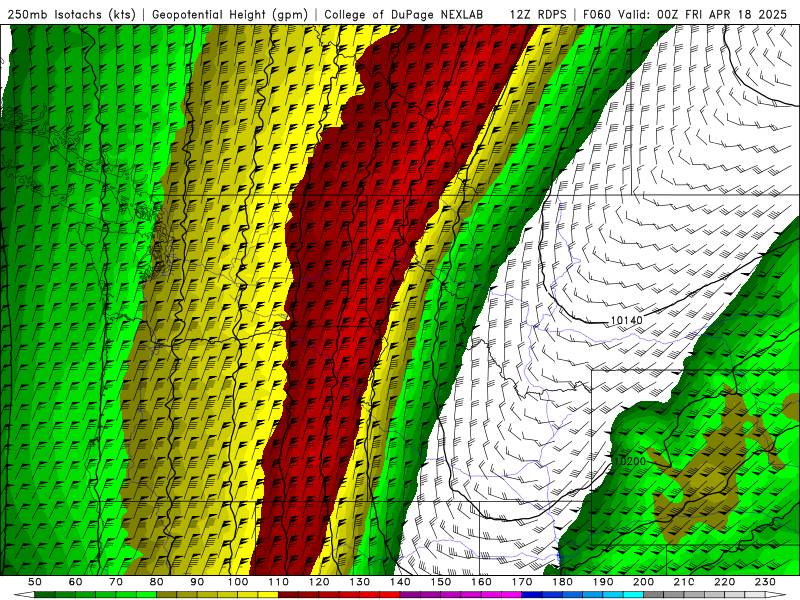This screenshot has width=800, height=600.
Task: Click the 'F060 Valid: 00Z FRI APR 18 2025' text
Action: coord(685,14)
